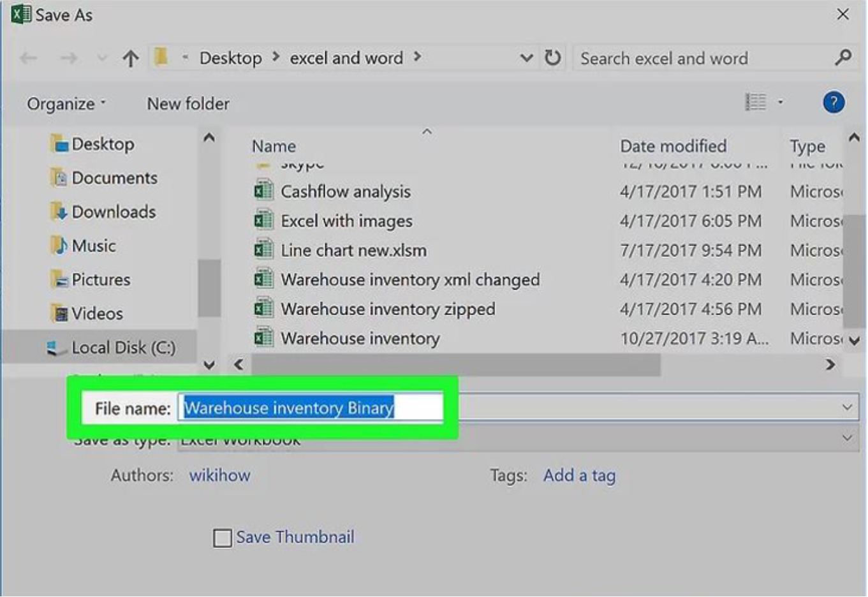868x597 pixels.
Task: Click the author name wikihow
Action: [x=219, y=475]
